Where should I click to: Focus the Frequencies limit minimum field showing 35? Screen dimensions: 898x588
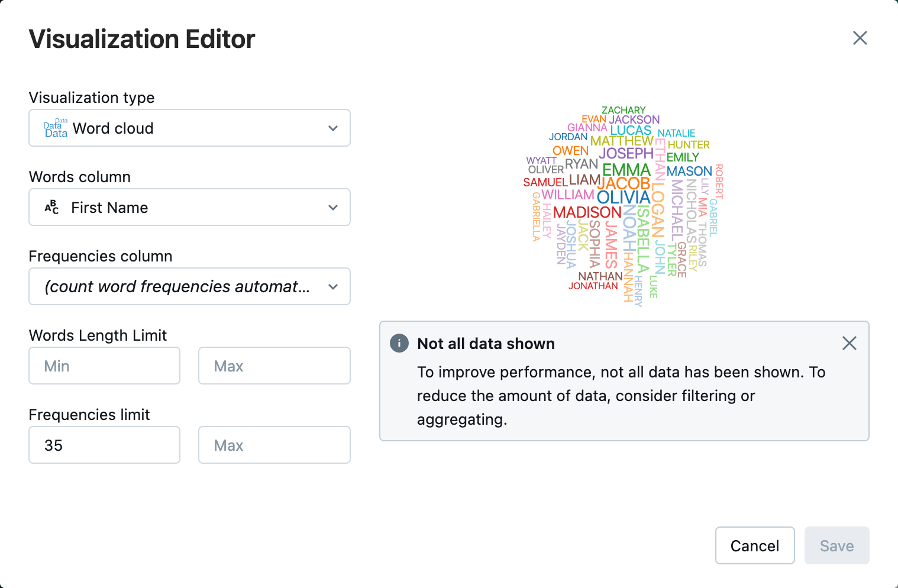tap(104, 445)
